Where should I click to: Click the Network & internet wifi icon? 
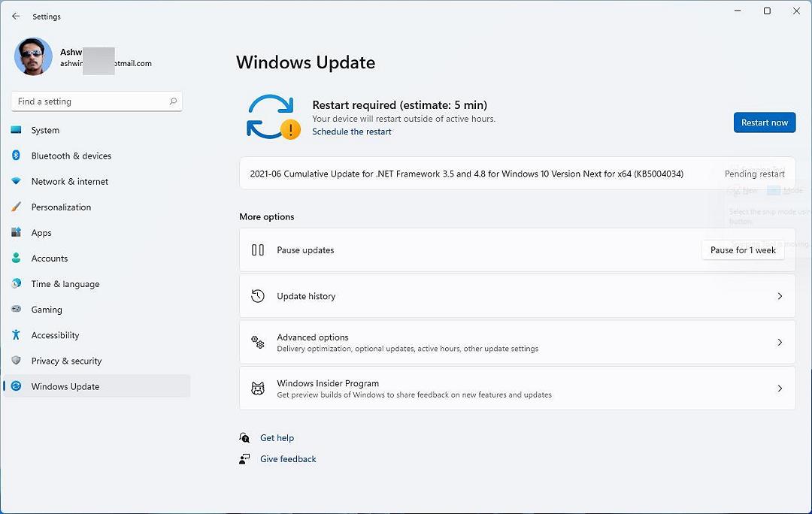(x=16, y=181)
